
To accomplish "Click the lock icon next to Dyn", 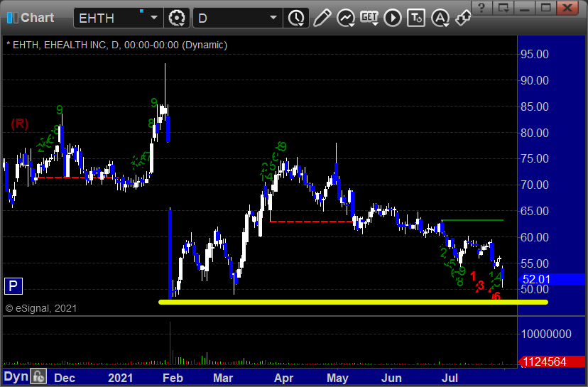I will [x=38, y=376].
